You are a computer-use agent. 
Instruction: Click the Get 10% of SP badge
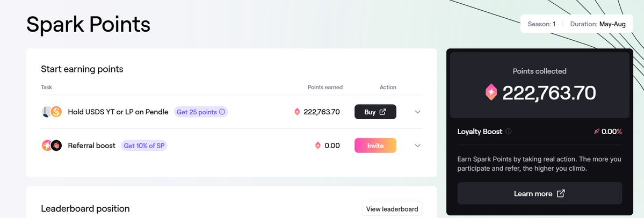pos(144,146)
